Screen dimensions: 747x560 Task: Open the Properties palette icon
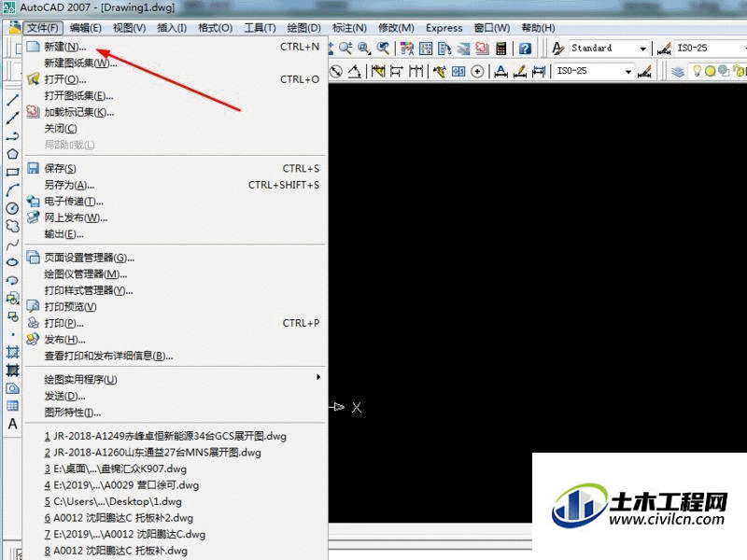click(x=407, y=49)
